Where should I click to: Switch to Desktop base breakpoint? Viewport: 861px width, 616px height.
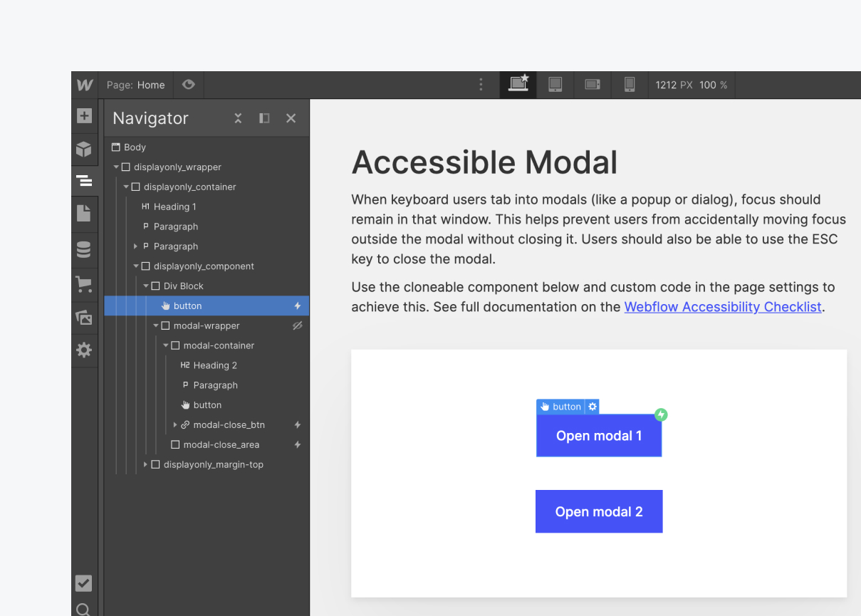coord(518,84)
